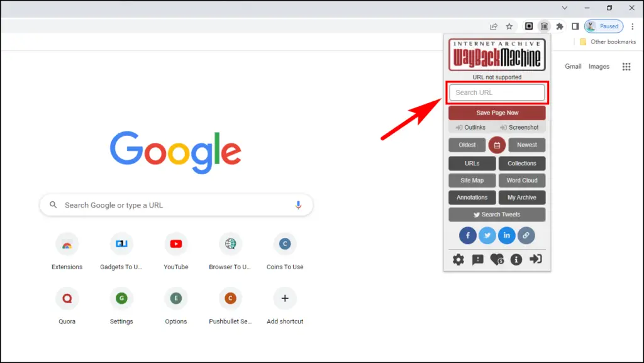Open Wayback Machine settings gear
Viewport: 644px width, 363px height.
458,260
